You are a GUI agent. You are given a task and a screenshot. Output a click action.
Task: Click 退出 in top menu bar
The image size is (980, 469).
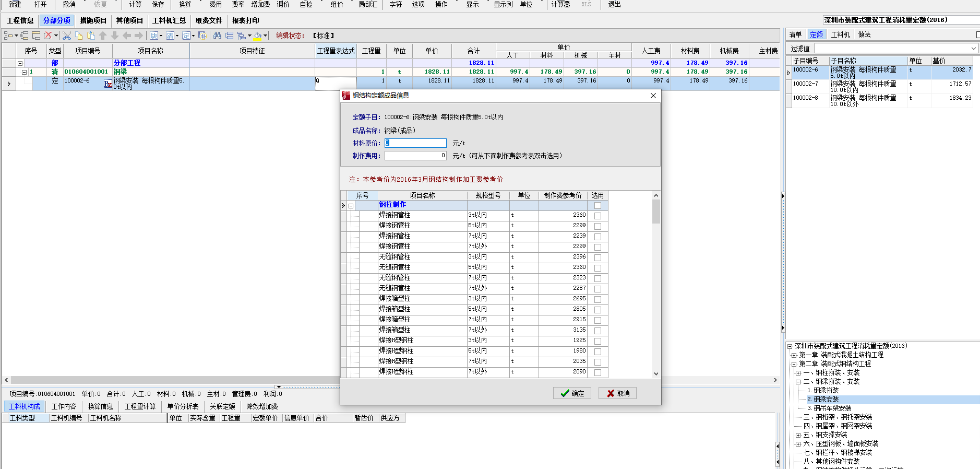click(615, 4)
